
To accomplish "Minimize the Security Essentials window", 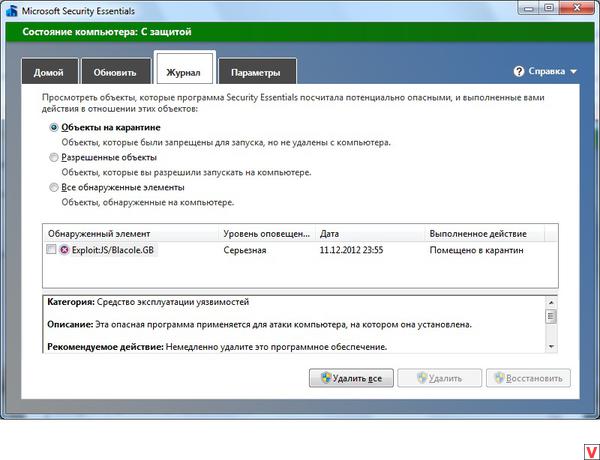I will (529, 8).
